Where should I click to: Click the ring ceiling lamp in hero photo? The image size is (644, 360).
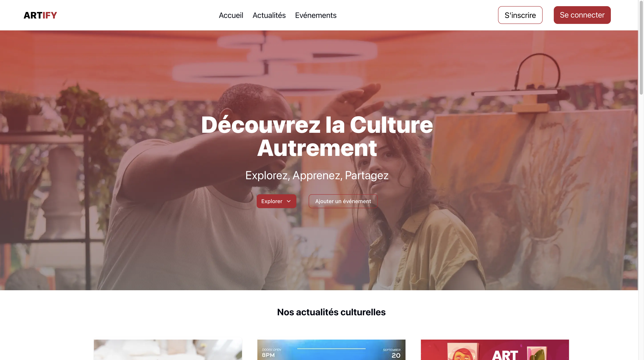[275, 60]
